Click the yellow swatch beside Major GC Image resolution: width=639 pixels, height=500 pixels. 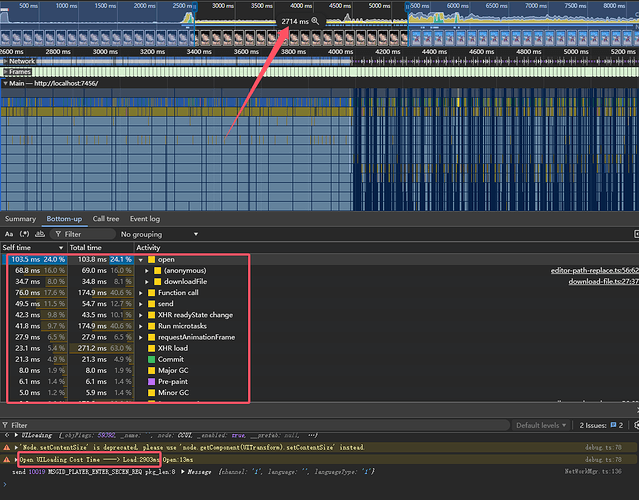pyautogui.click(x=152, y=370)
